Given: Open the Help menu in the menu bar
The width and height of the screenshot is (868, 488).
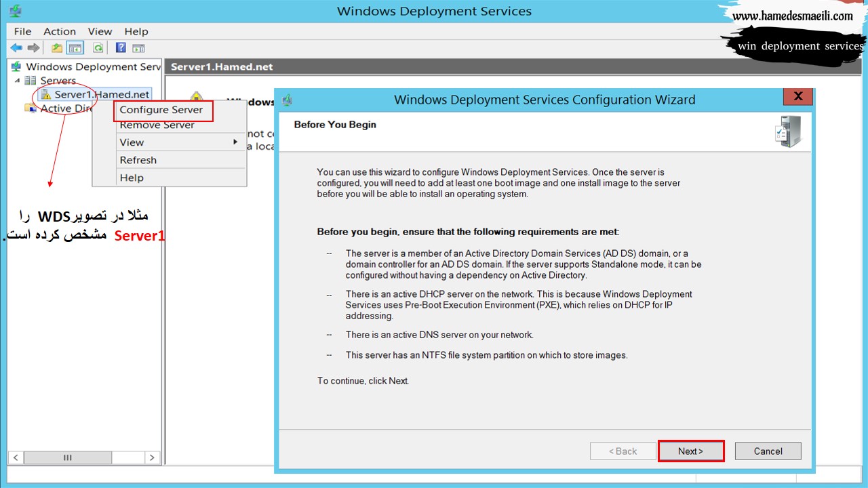Looking at the screenshot, I should tap(136, 31).
